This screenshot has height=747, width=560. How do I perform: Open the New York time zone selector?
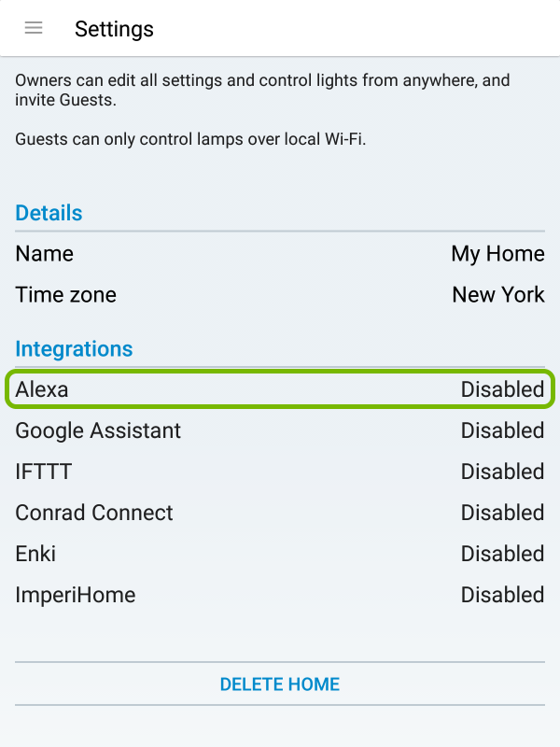tap(497, 294)
